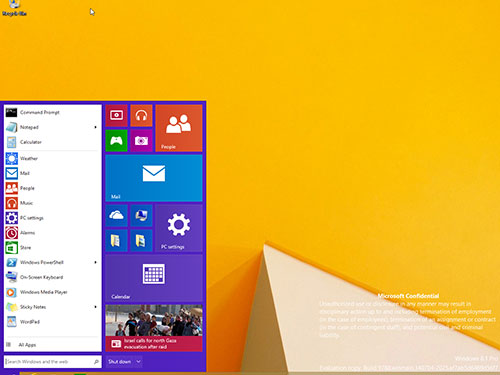500x375 pixels.
Task: Open Mail from the left app list
Action: tap(53, 173)
